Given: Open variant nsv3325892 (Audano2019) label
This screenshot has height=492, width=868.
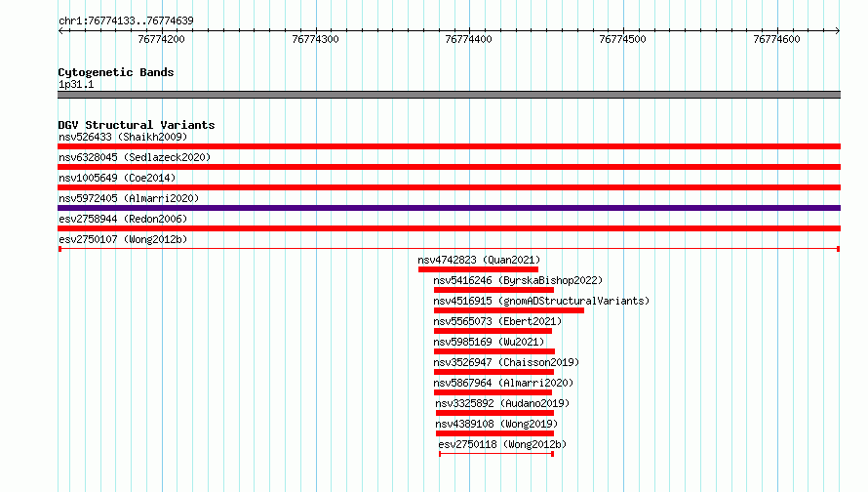Looking at the screenshot, I should point(502,403).
